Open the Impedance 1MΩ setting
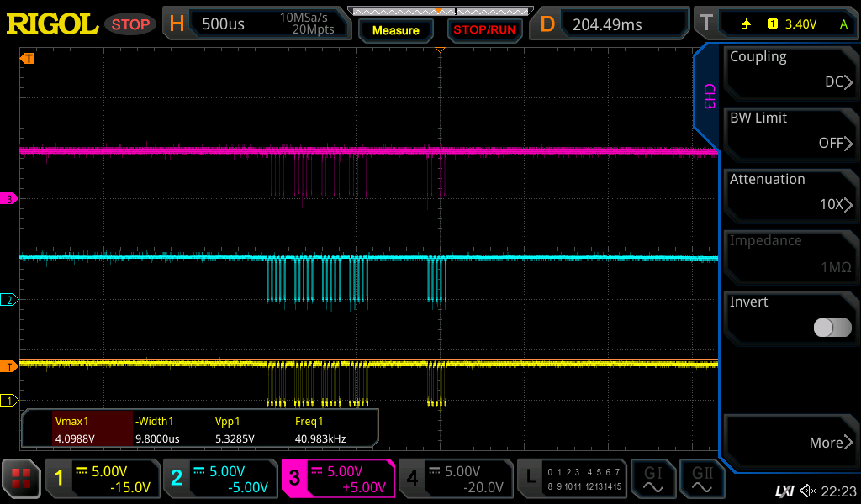Image resolution: width=861 pixels, height=504 pixels. click(x=790, y=258)
